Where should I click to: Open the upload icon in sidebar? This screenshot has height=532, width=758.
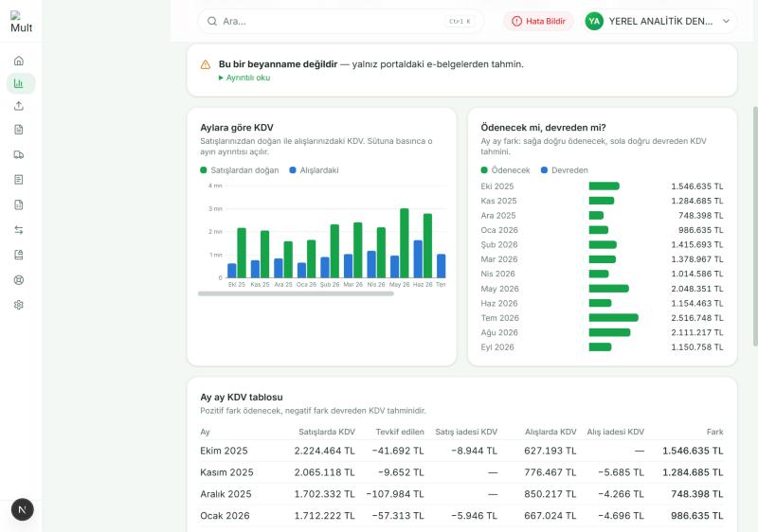pyautogui.click(x=18, y=106)
